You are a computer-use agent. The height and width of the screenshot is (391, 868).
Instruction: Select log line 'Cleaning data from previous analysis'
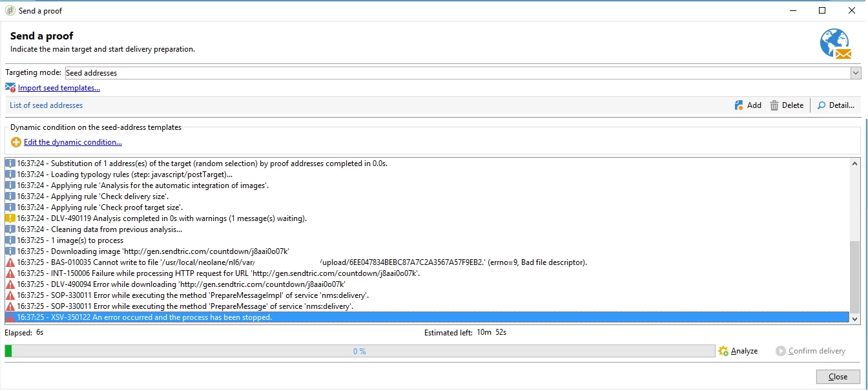pyautogui.click(x=426, y=229)
